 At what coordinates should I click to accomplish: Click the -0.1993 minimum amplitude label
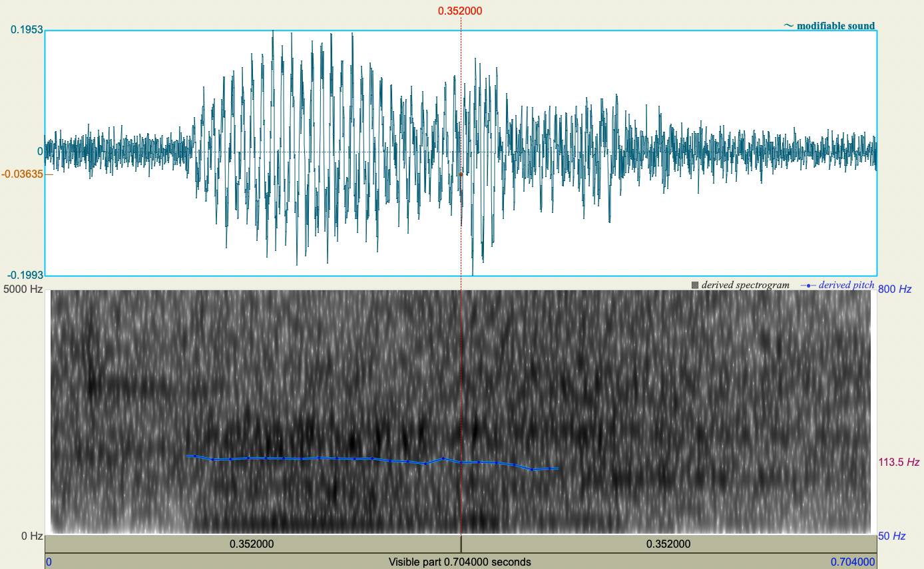pos(24,275)
